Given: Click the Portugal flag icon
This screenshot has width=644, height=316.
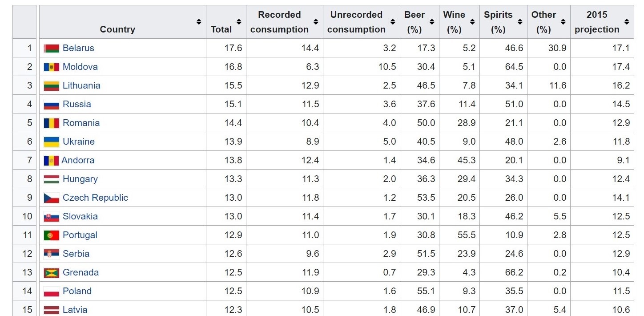Looking at the screenshot, I should tap(52, 235).
